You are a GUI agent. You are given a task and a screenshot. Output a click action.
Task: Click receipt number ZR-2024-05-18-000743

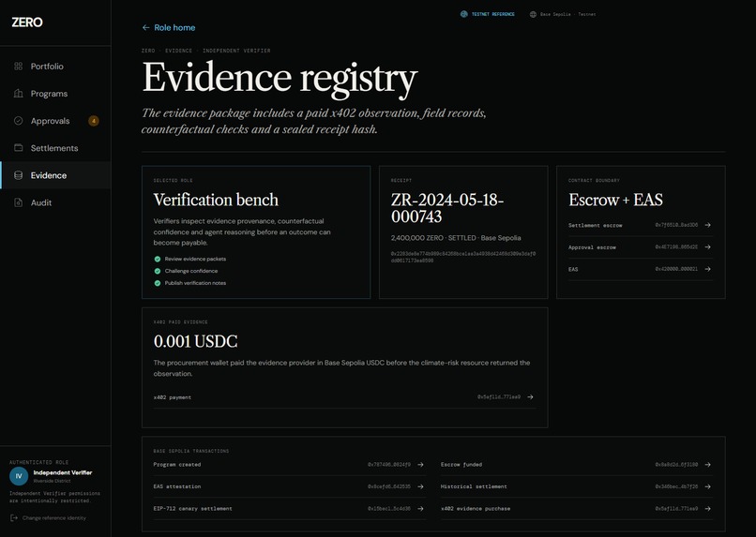click(x=447, y=208)
